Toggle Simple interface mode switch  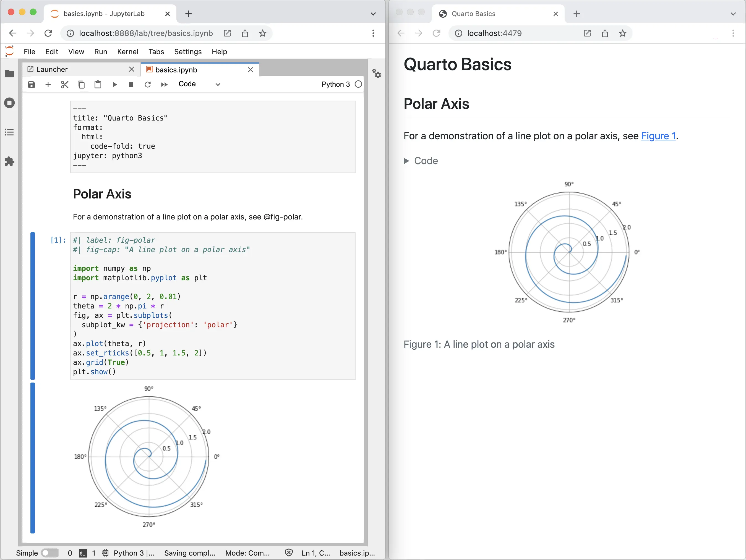click(x=49, y=553)
